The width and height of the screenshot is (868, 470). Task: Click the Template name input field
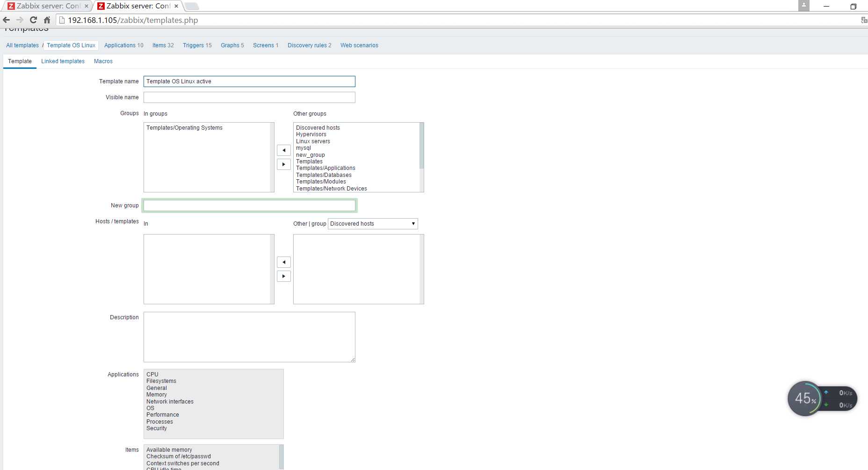[x=249, y=81]
